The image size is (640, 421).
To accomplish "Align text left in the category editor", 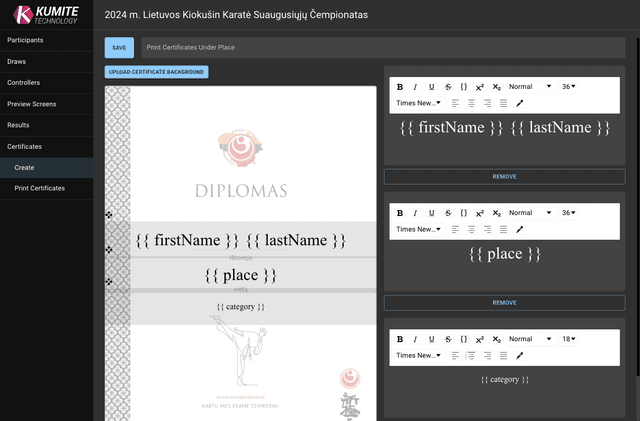I will [x=455, y=356].
